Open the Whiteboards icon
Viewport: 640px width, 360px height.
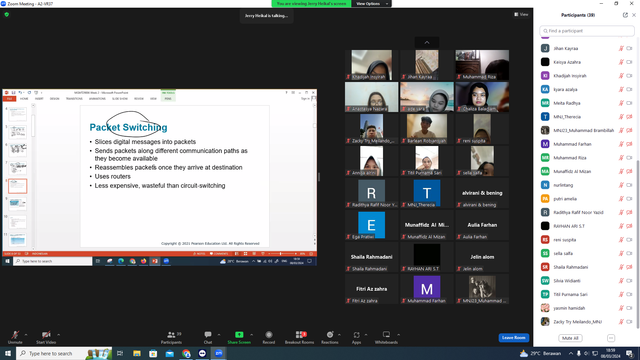(x=386, y=335)
